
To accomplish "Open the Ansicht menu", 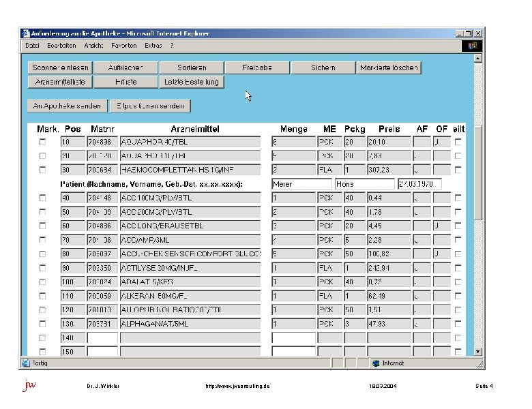I will [93, 46].
